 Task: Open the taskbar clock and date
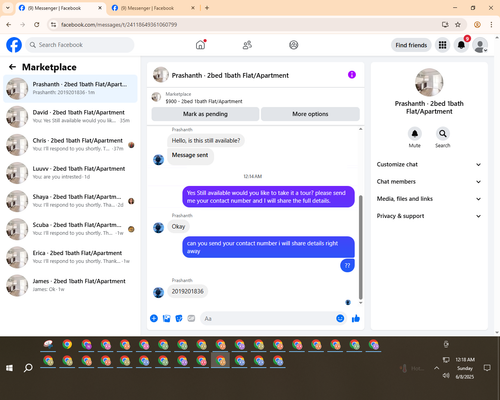coord(465,368)
